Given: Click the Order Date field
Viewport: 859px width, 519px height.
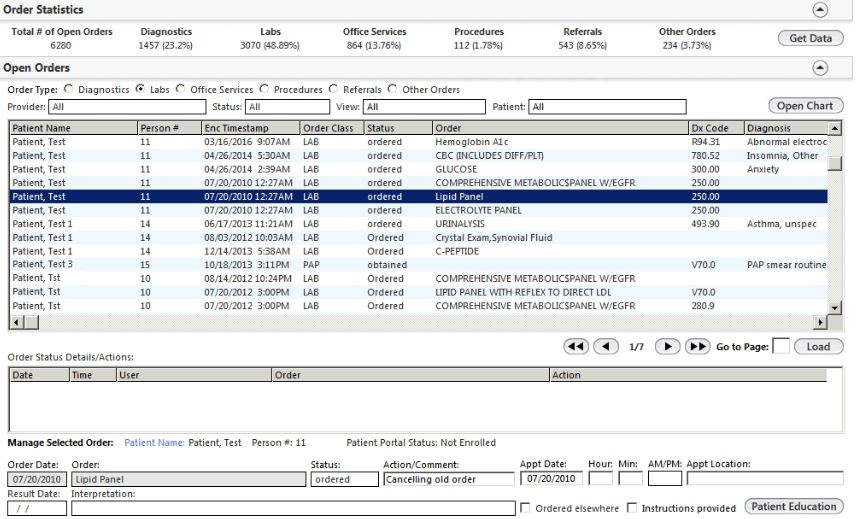Looking at the screenshot, I should pos(37,480).
